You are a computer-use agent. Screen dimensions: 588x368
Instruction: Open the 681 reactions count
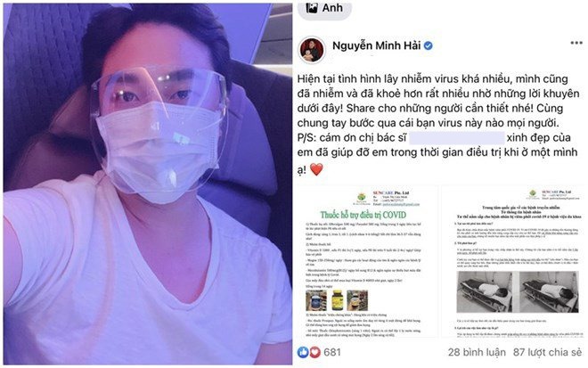coord(332,352)
